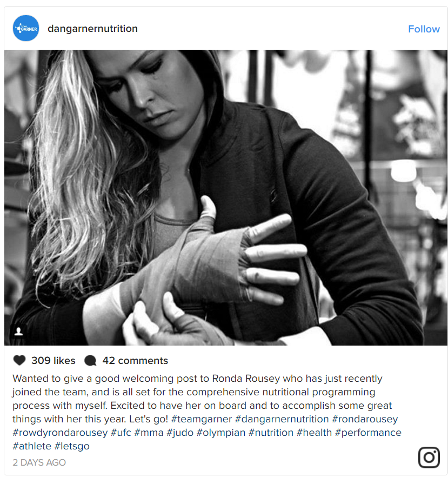Open the #teamgarner hashtag
Viewport: 448px width, 477px height.
pos(202,419)
